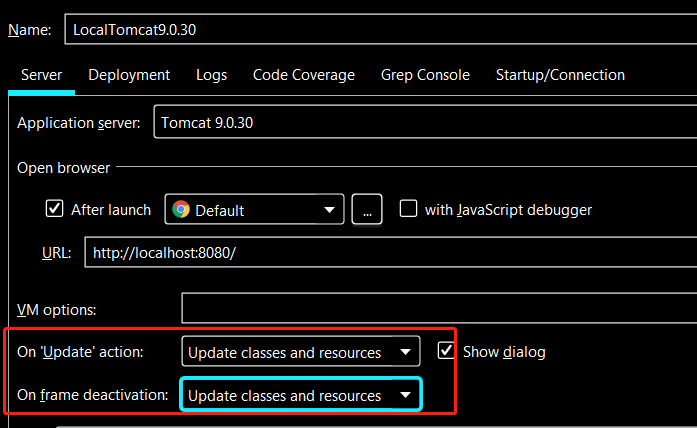Image resolution: width=697 pixels, height=428 pixels.
Task: Click the browse '...' button next to browser
Action: coord(367,209)
